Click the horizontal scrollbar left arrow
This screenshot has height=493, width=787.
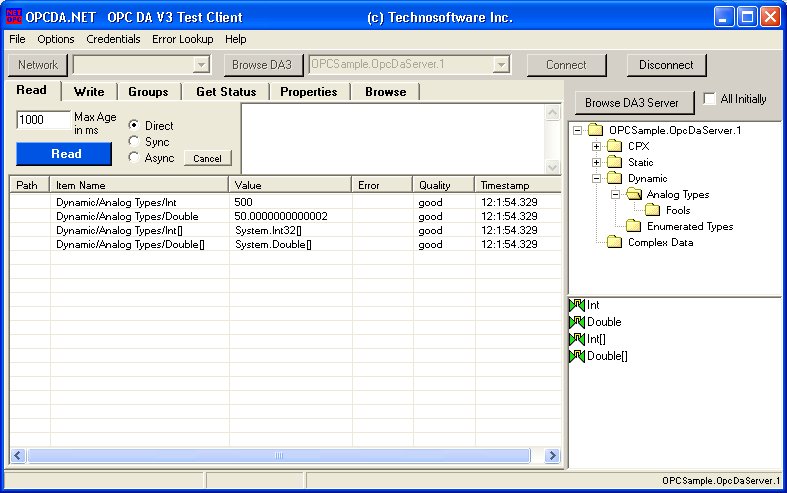pyautogui.click(x=18, y=455)
